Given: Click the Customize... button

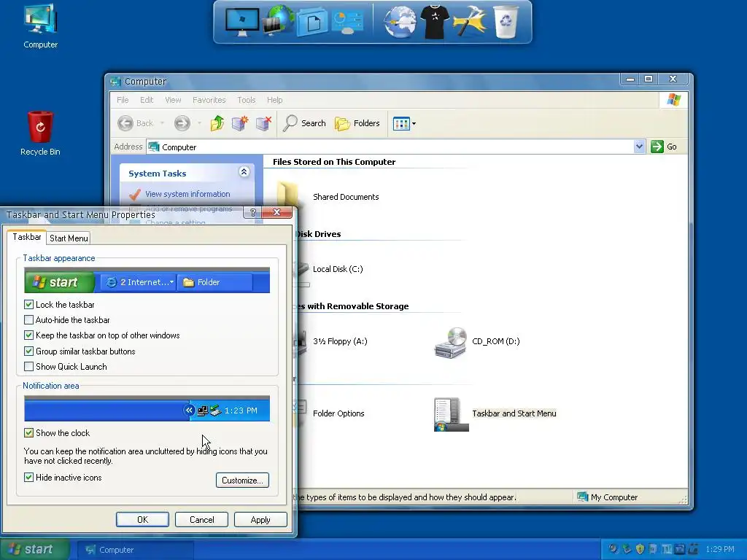Looking at the screenshot, I should click(242, 480).
